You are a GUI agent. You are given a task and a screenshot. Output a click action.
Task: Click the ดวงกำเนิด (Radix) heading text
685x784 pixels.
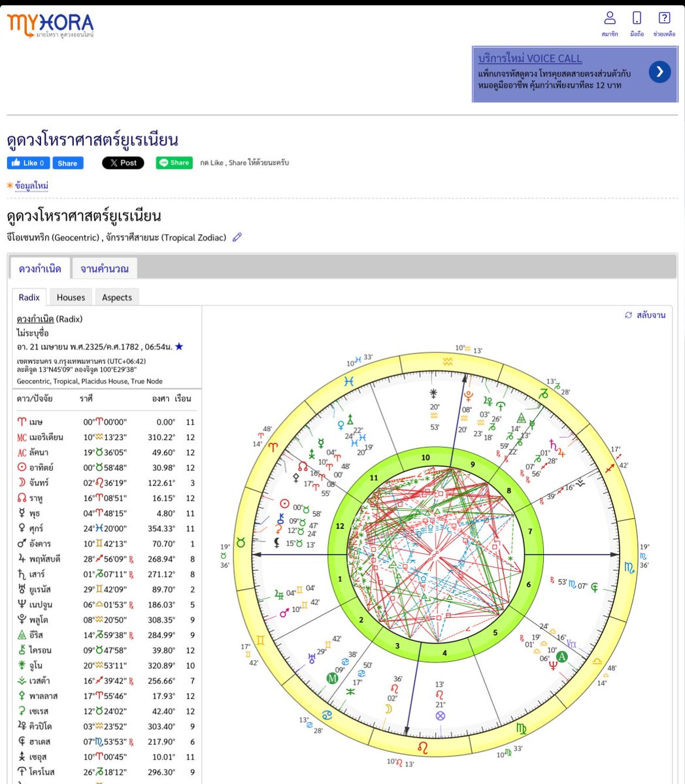tap(50, 319)
